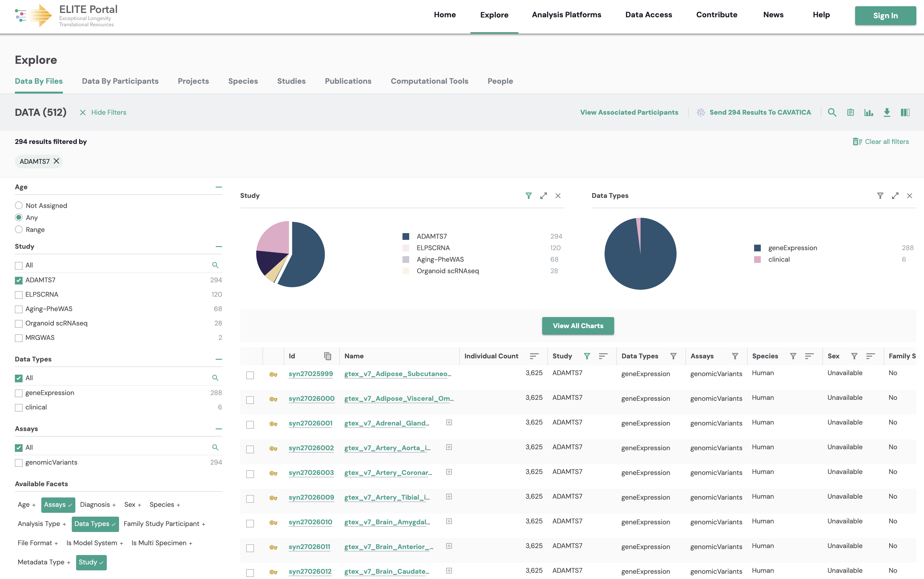
Task: Open the table search magnifier icon
Action: [832, 112]
